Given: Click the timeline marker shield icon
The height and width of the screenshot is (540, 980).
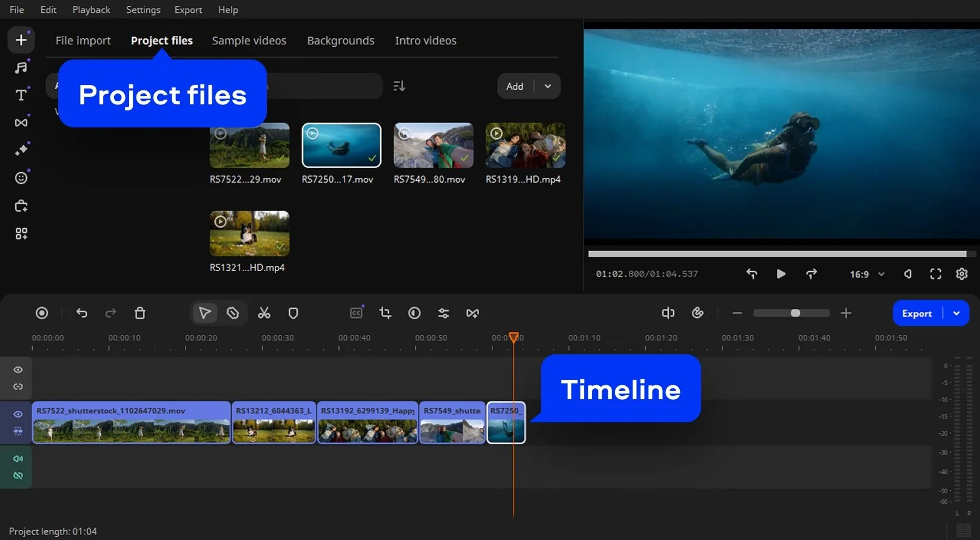Looking at the screenshot, I should coord(293,313).
